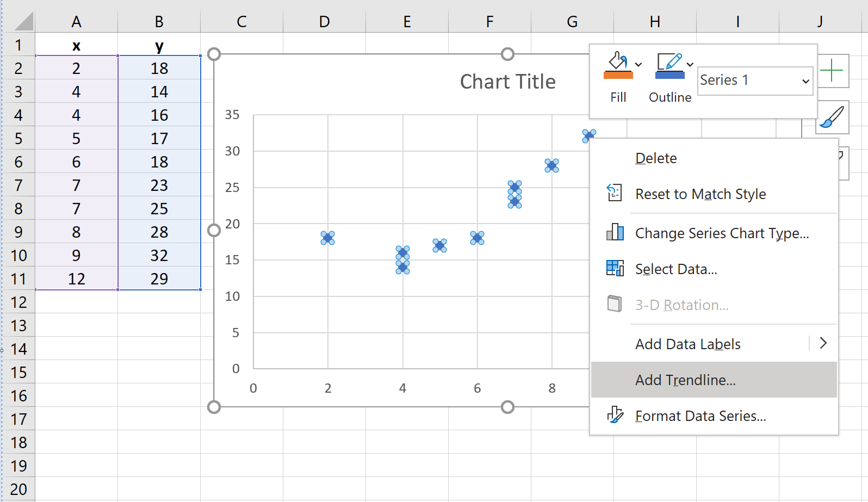The height and width of the screenshot is (502, 868).
Task: Click the Change Series Chart Type icon
Action: coord(615,232)
